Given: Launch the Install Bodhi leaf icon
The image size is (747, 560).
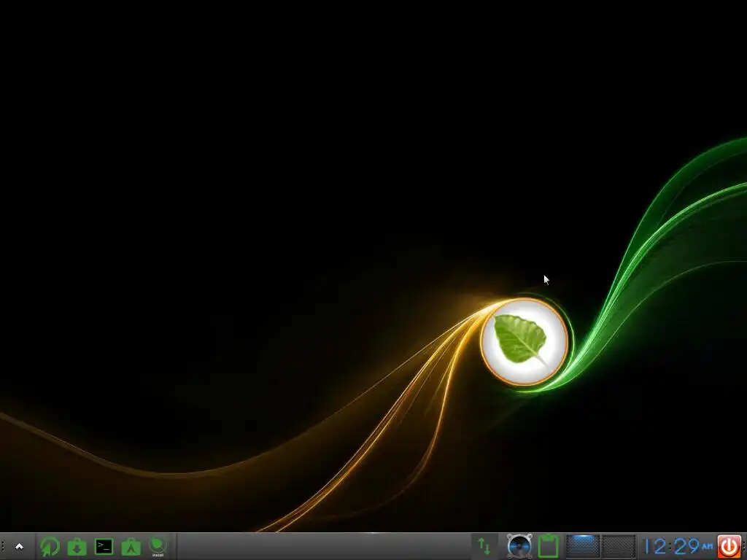Looking at the screenshot, I should tap(158, 546).
